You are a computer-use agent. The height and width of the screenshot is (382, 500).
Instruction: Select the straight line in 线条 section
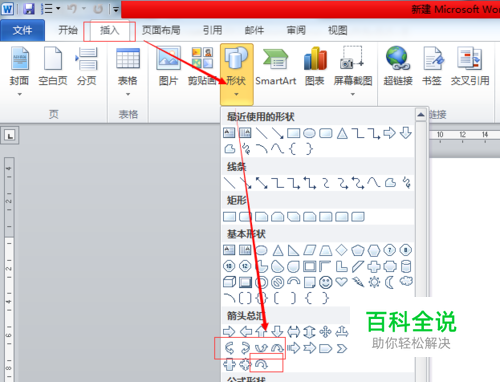(229, 183)
